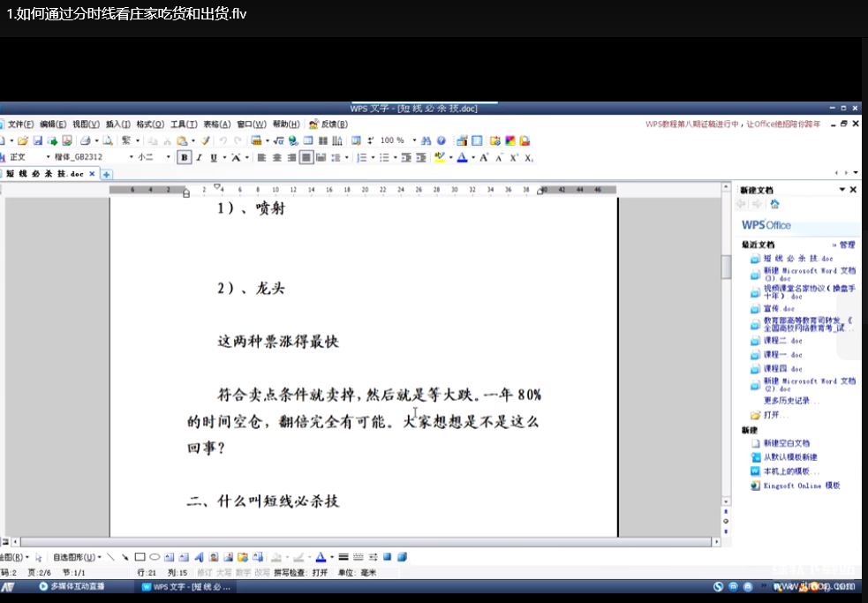Image resolution: width=868 pixels, height=603 pixels.
Task: Click the Format Painter brush icon
Action: coord(206,140)
